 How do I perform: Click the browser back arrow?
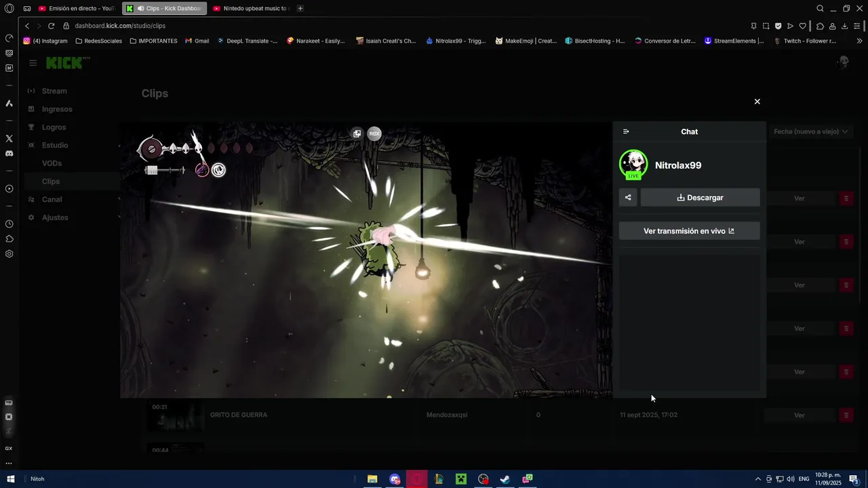(26, 26)
